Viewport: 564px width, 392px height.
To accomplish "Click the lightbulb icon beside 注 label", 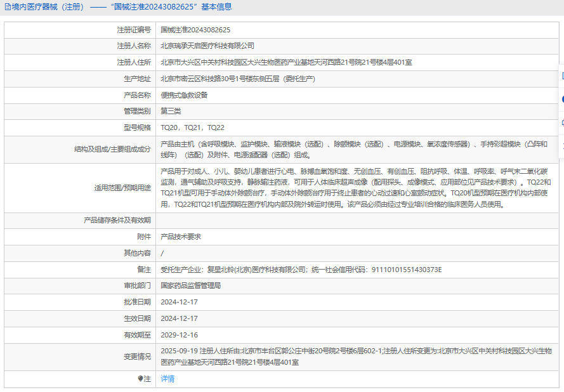I will [x=140, y=379].
